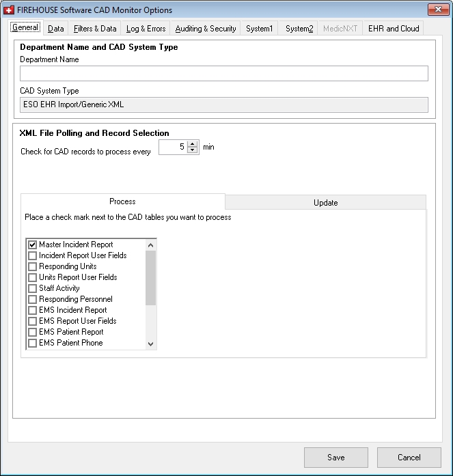Enable EMS Patient Report checkbox
The height and width of the screenshot is (476, 453).
point(33,332)
